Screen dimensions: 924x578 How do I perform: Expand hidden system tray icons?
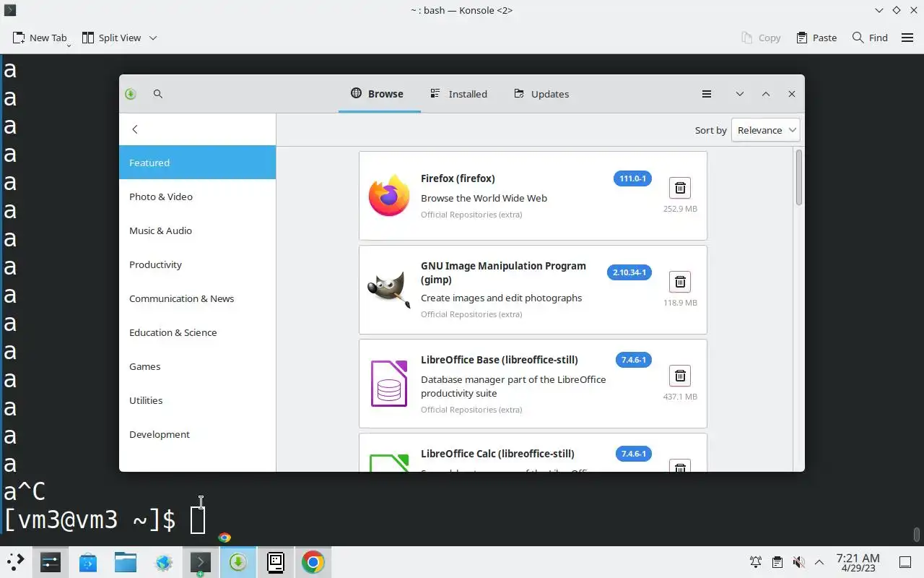point(819,562)
